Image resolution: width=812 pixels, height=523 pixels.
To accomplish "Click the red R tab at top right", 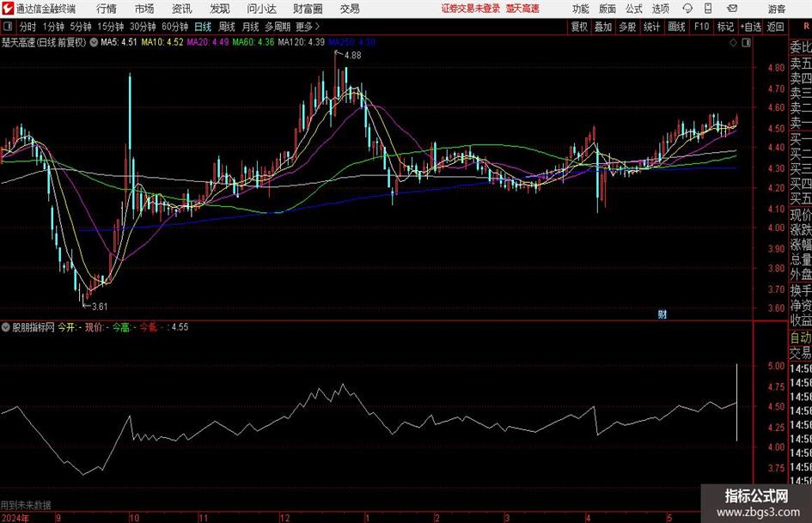I will (806, 27).
